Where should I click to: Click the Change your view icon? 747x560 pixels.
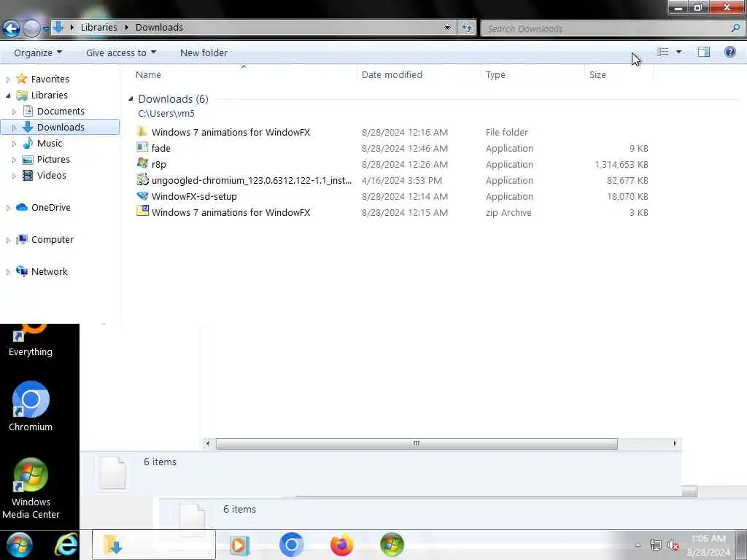click(x=662, y=52)
